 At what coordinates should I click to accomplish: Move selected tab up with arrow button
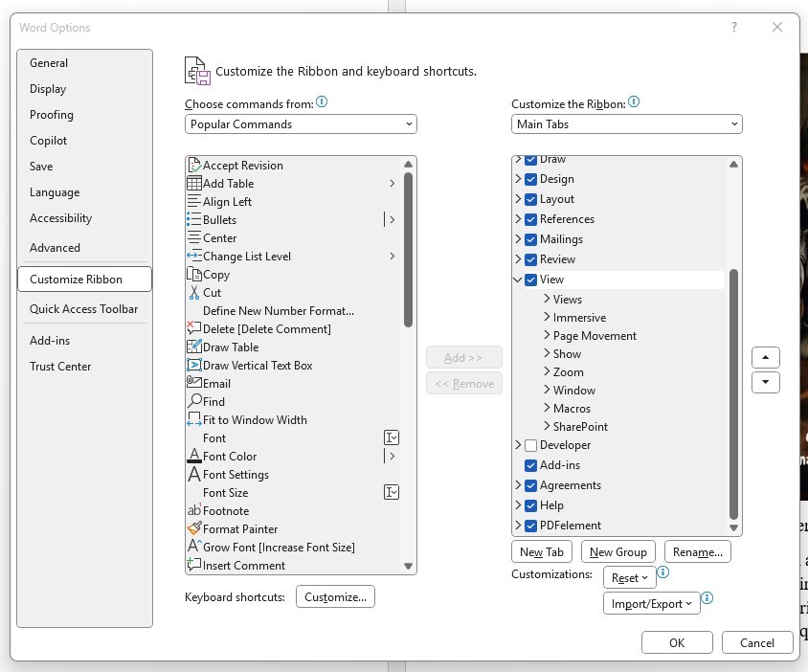point(765,357)
